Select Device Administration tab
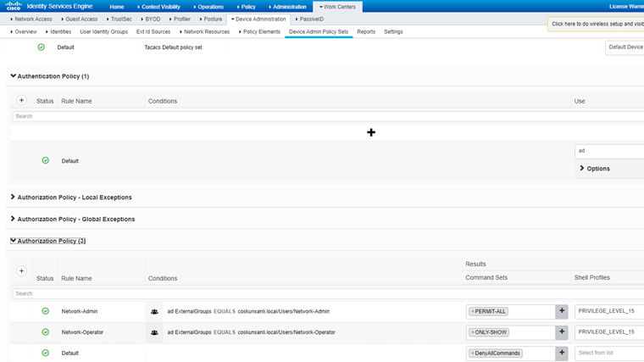The width and height of the screenshot is (644, 362). (x=258, y=19)
